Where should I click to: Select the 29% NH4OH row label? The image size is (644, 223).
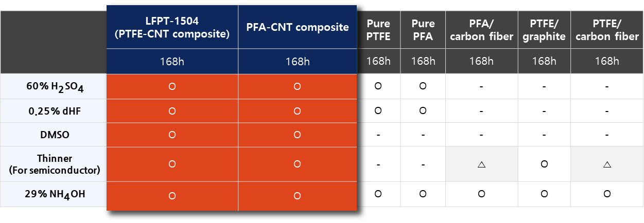[55, 195]
